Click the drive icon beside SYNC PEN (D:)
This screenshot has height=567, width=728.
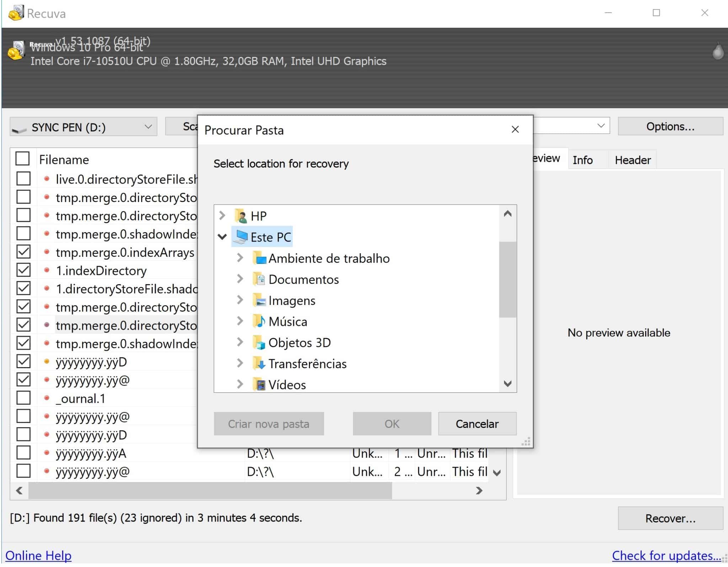20,129
